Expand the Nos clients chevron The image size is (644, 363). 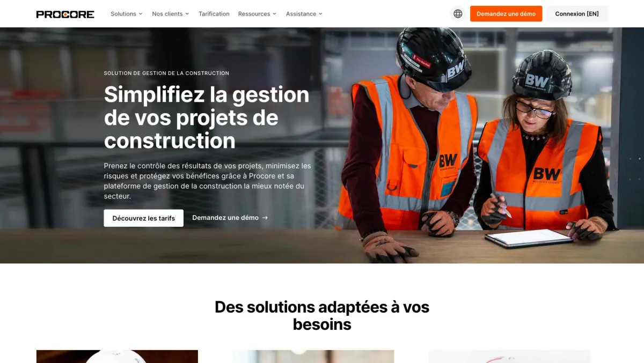pos(187,14)
